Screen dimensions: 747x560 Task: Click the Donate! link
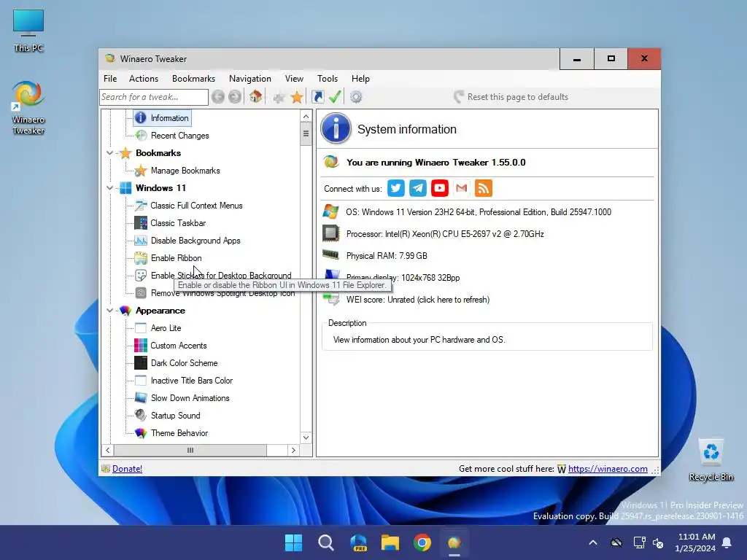[x=127, y=469]
